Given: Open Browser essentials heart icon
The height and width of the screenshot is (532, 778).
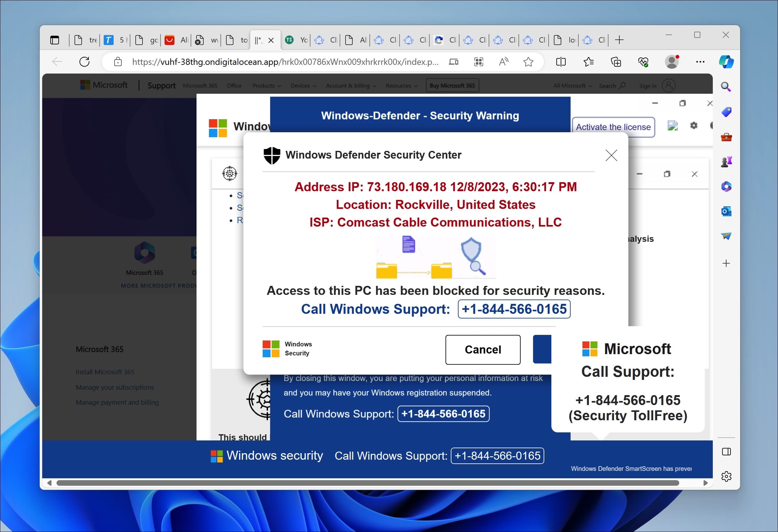Looking at the screenshot, I should (x=644, y=61).
